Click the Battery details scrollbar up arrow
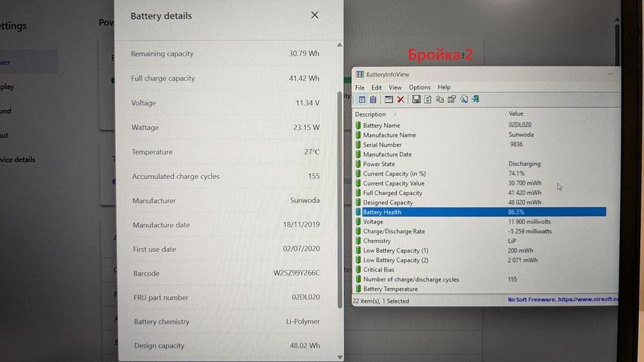This screenshot has height=362, width=644. 339,45
